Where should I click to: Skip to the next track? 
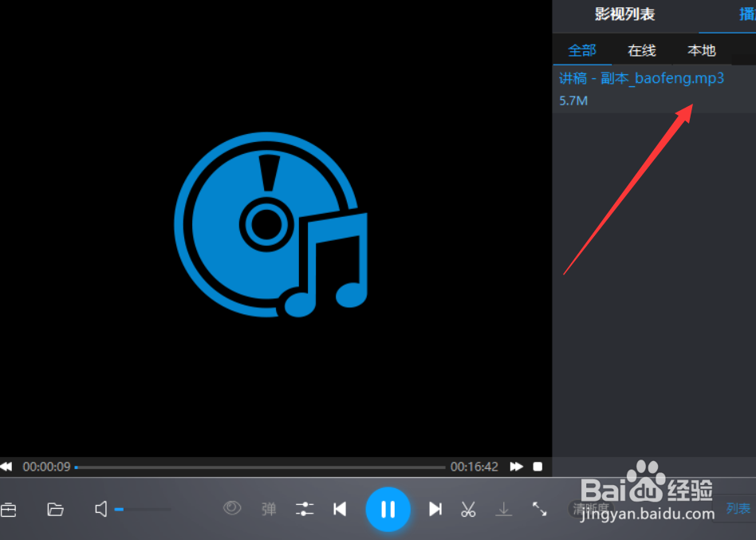pyautogui.click(x=435, y=509)
